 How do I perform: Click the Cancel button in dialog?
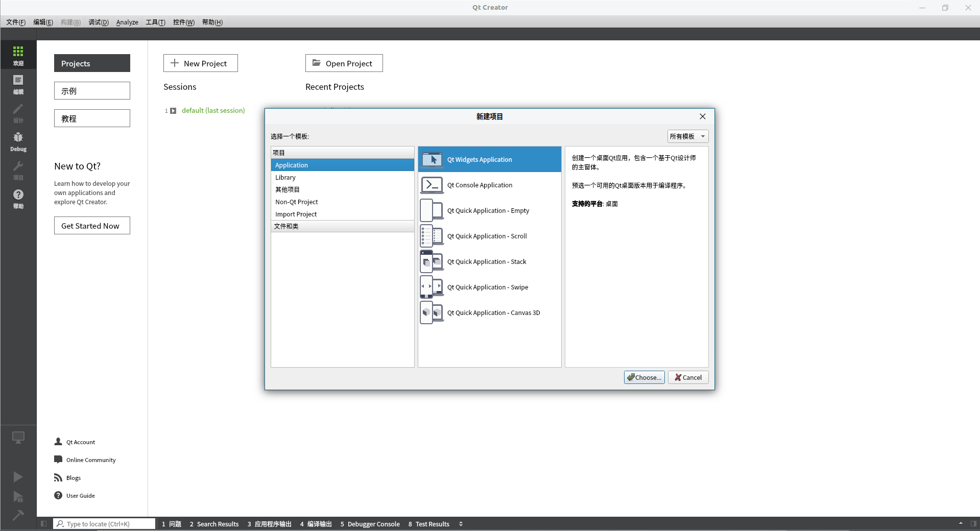[x=688, y=377]
